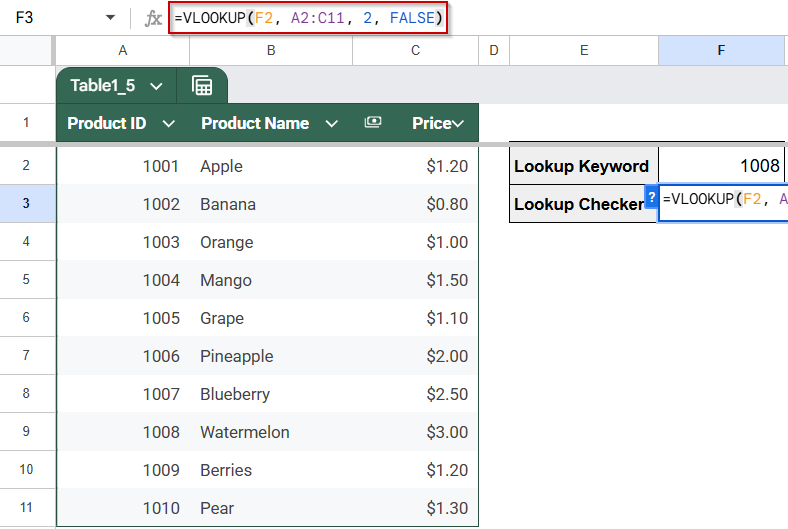This screenshot has width=788, height=529.
Task: Click the $1.30 price cell
Action: point(415,508)
